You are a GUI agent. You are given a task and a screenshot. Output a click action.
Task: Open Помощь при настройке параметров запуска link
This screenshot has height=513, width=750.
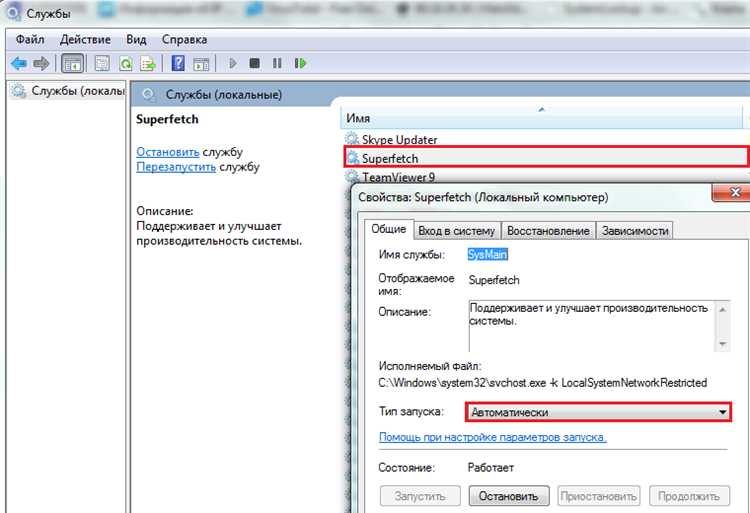(493, 437)
